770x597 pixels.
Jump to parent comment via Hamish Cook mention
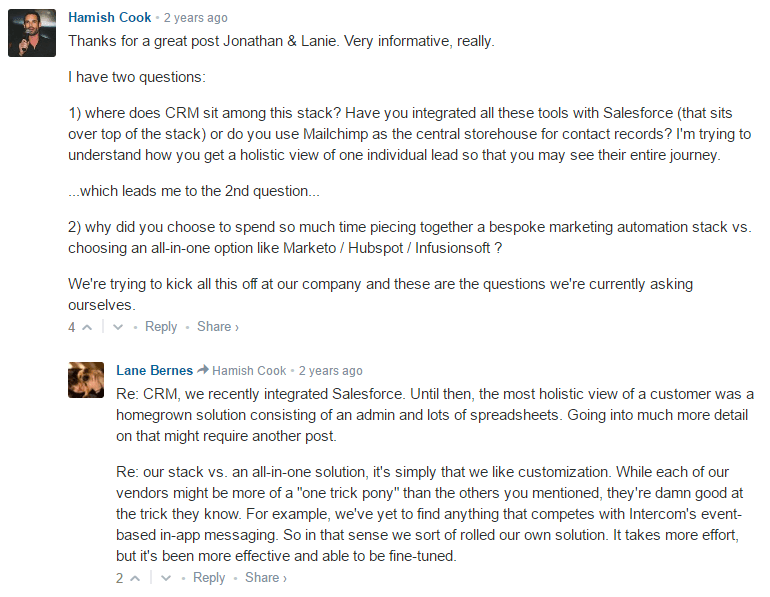coord(249,371)
